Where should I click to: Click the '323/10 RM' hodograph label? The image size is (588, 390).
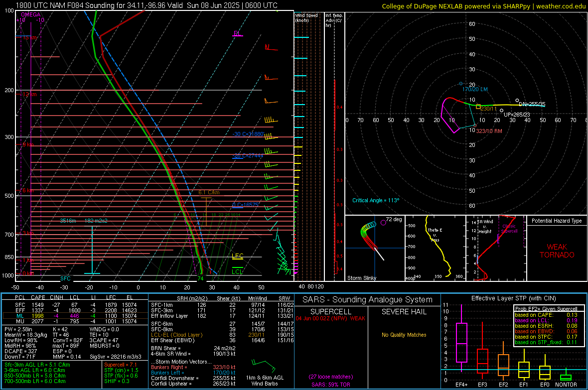click(489, 131)
